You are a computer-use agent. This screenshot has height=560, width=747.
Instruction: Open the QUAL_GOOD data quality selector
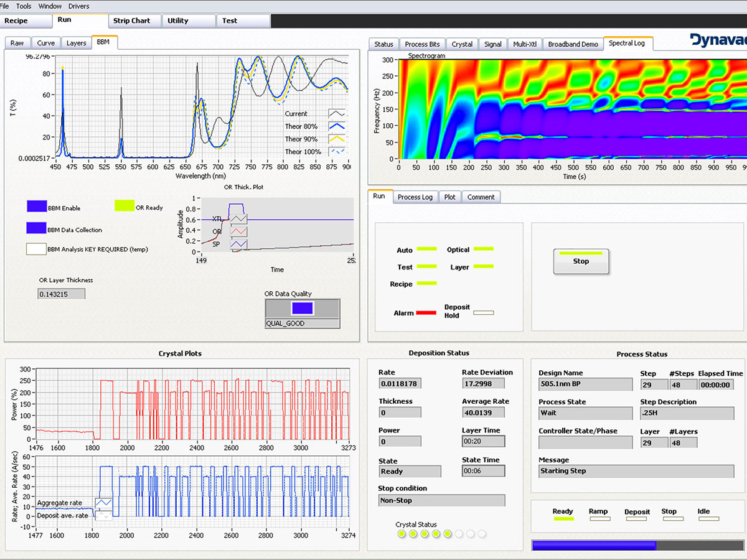[x=302, y=323]
